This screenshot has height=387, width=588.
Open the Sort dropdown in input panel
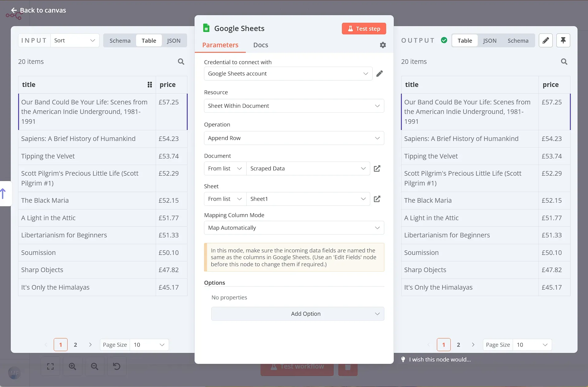coord(75,40)
